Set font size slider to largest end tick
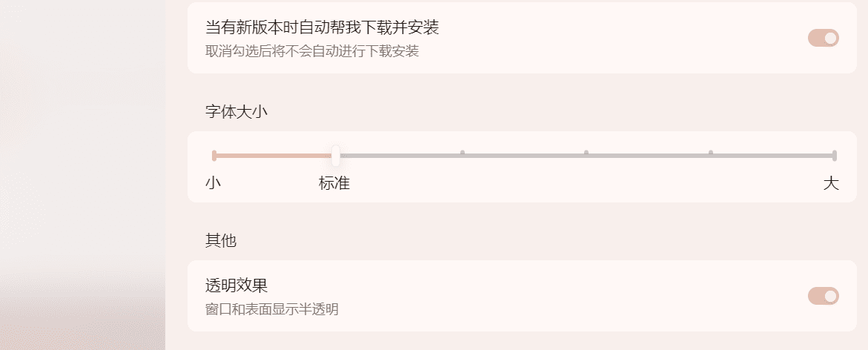 (x=834, y=156)
